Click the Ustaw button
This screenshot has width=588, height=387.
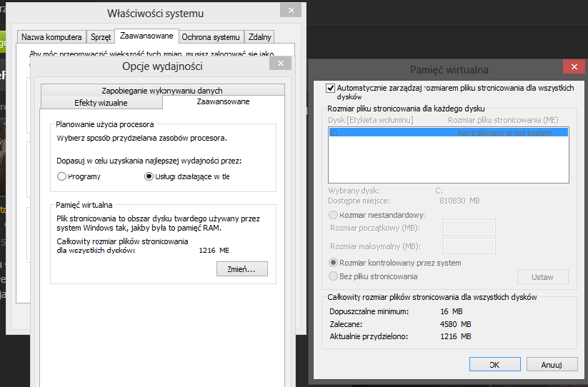pyautogui.click(x=542, y=277)
